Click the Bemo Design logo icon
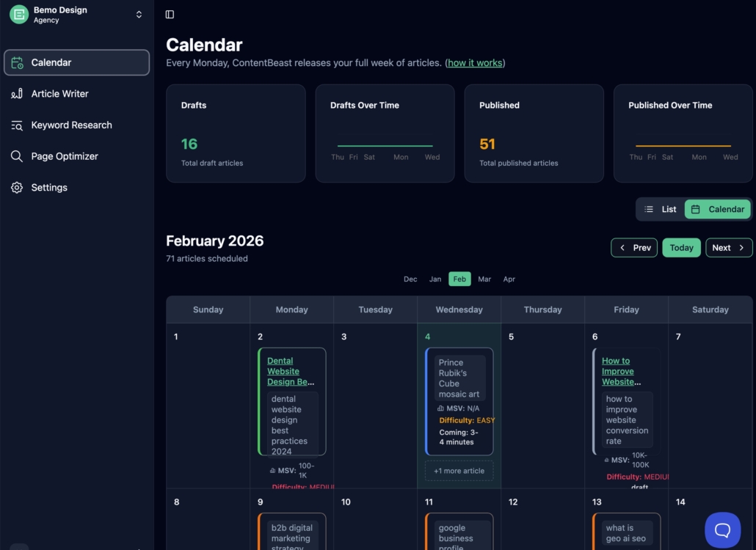 (x=19, y=15)
